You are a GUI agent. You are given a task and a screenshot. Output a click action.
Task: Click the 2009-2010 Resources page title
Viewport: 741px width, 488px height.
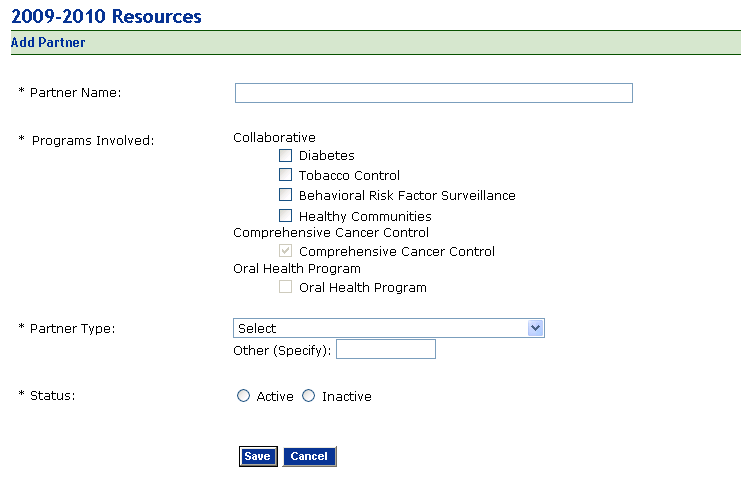106,16
